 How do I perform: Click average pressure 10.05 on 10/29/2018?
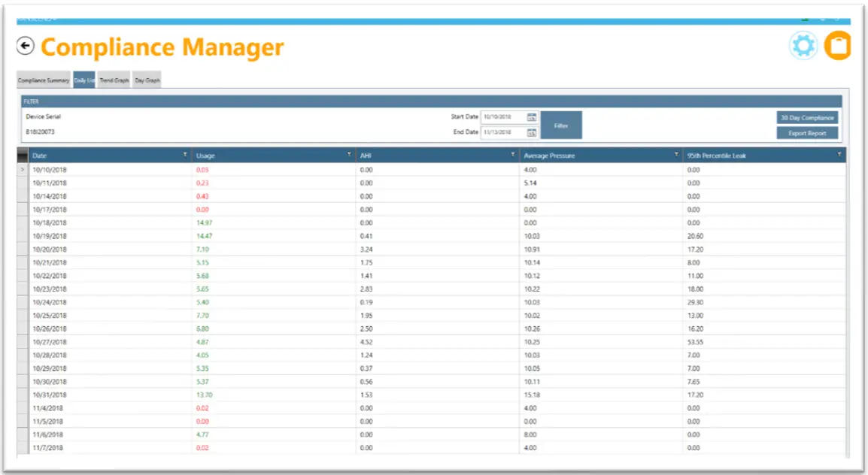(x=532, y=369)
